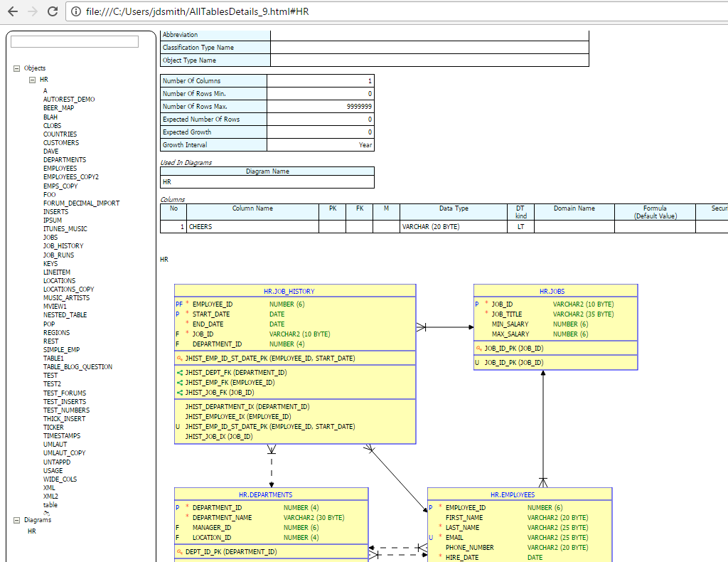Click primary key icon for JHIST_EMP_ID_ST_DATE_PK
This screenshot has height=562, width=728.
180,359
